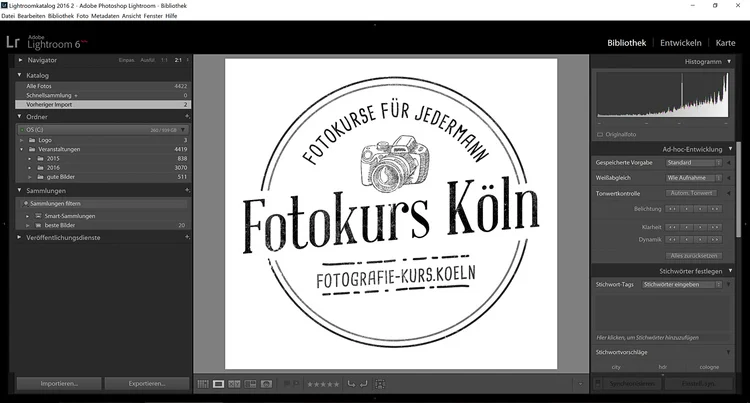Click the beste Bilder collection icon
Screen dimensions: 750x403
38,225
